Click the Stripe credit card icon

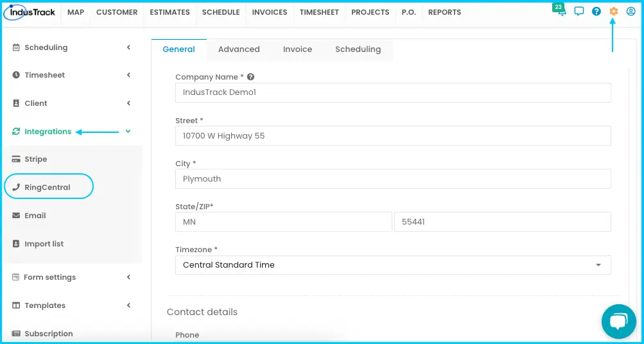pos(16,159)
